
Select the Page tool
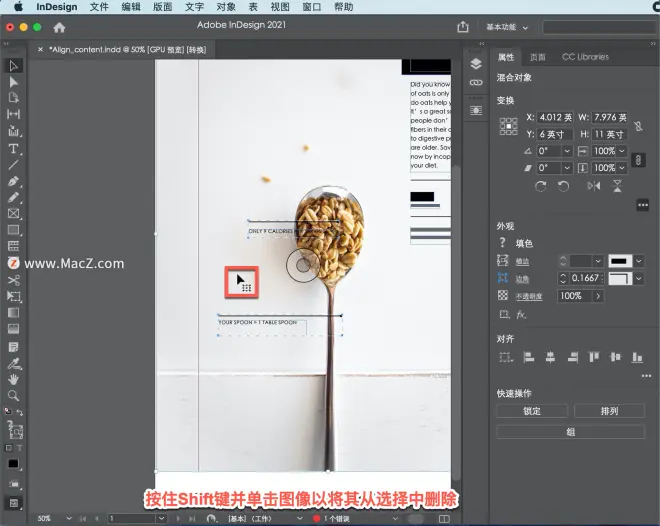point(13,98)
